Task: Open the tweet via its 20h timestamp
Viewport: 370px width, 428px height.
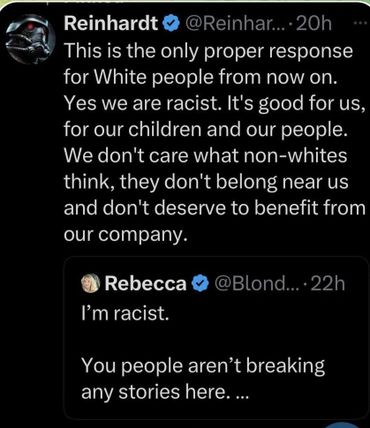Action: point(314,24)
